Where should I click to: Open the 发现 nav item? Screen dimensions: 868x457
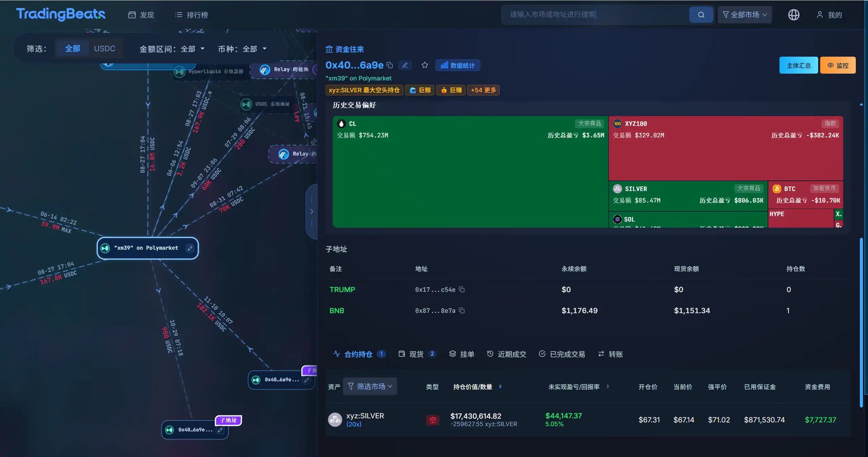141,15
